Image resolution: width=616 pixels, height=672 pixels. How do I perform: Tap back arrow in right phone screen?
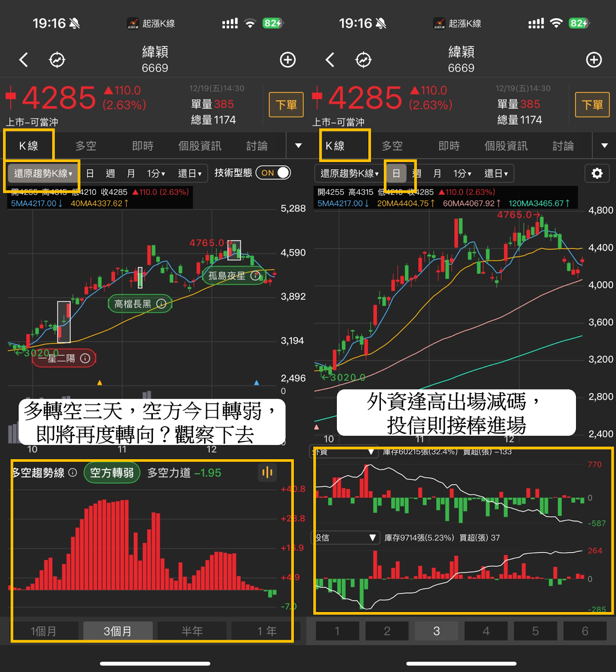[x=330, y=60]
